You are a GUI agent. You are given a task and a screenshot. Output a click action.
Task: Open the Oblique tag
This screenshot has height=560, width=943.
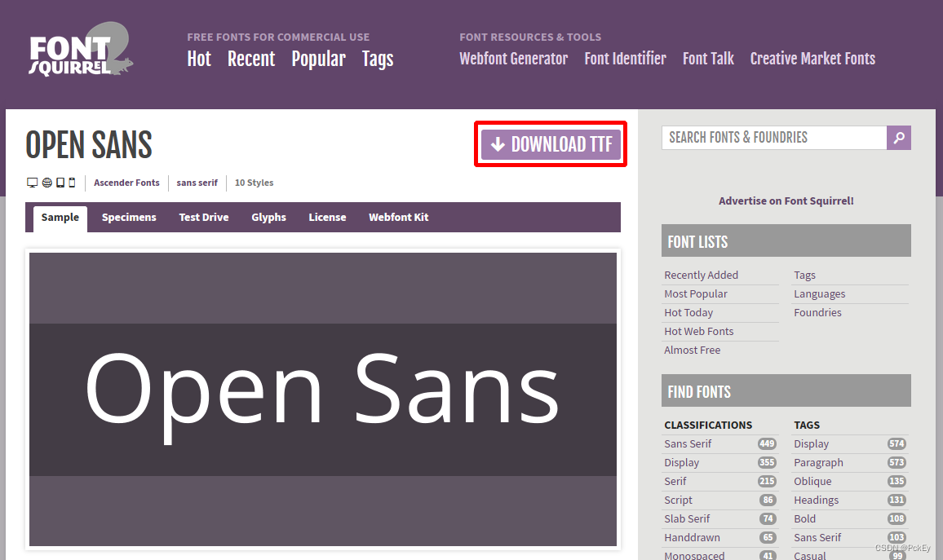click(x=812, y=481)
